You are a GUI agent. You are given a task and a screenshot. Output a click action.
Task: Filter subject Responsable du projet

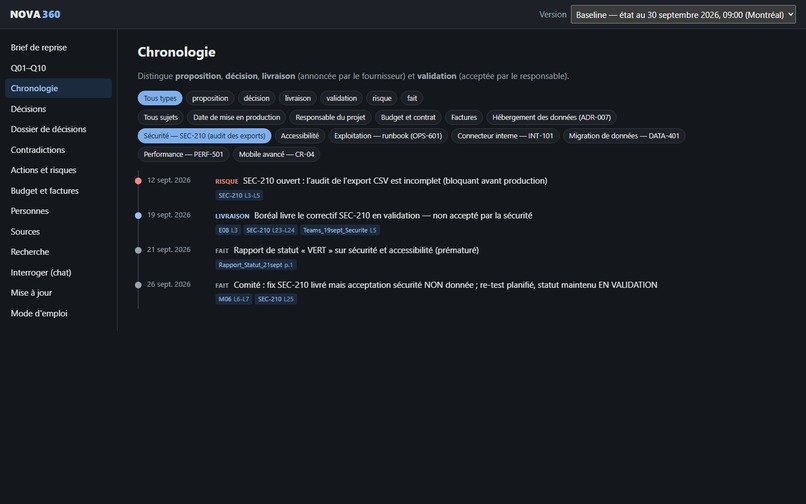coord(330,117)
